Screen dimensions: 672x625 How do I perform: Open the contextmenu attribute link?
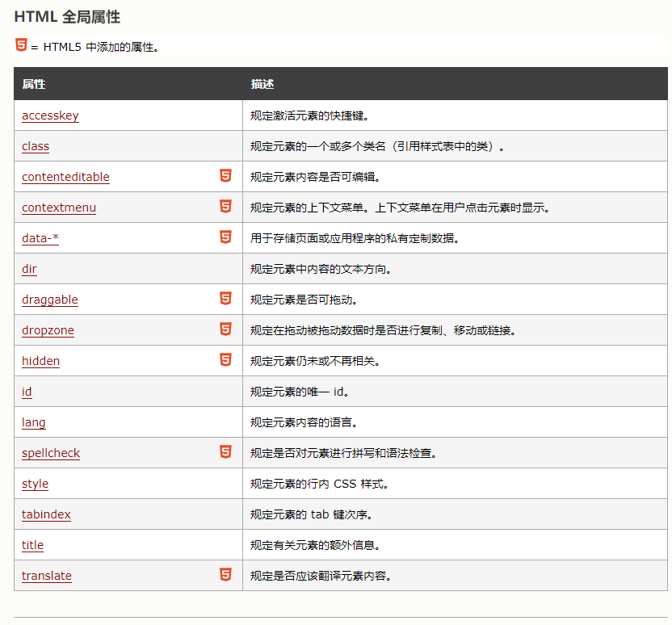pos(59,208)
